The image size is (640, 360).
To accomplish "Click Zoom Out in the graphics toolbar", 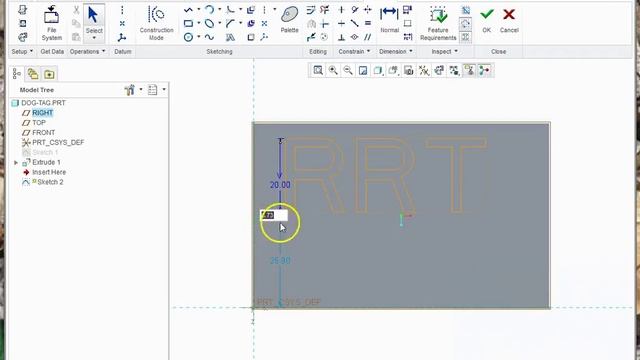I will tap(348, 70).
